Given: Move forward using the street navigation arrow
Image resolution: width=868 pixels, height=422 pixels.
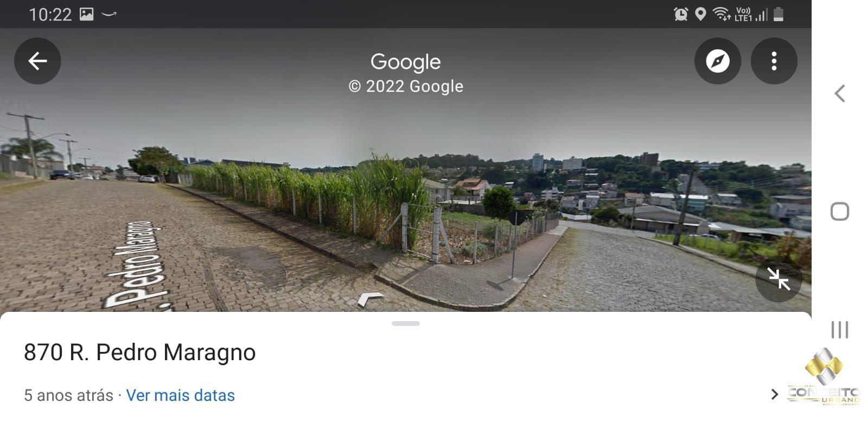Looking at the screenshot, I should pos(371,299).
